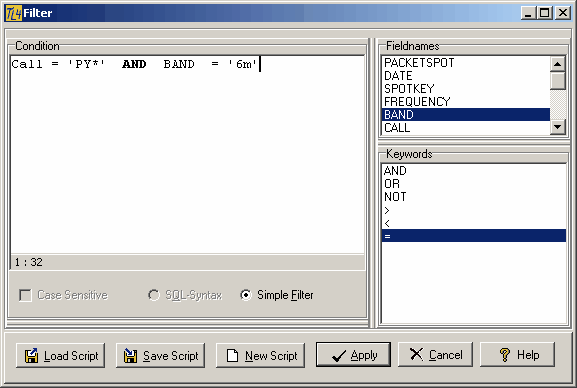The height and width of the screenshot is (388, 577).
Task: Choose the NOT keyword
Action: pos(474,197)
